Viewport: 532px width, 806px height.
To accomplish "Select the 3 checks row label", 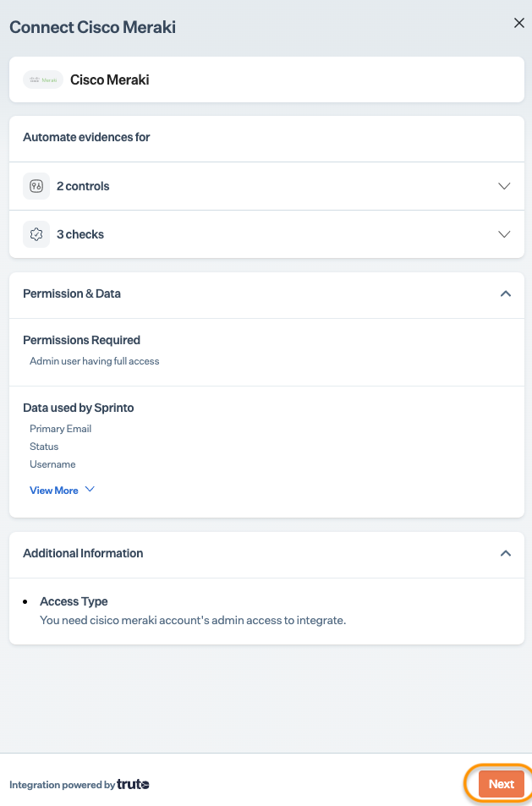I will click(x=80, y=234).
